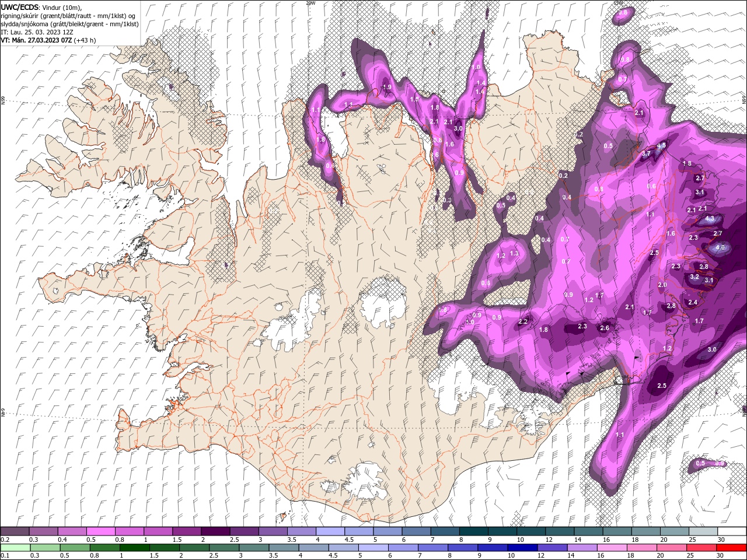Pick the snow-scale swatch between 0.2 and 0.3
Screen dimensions: 747x560
point(15,531)
